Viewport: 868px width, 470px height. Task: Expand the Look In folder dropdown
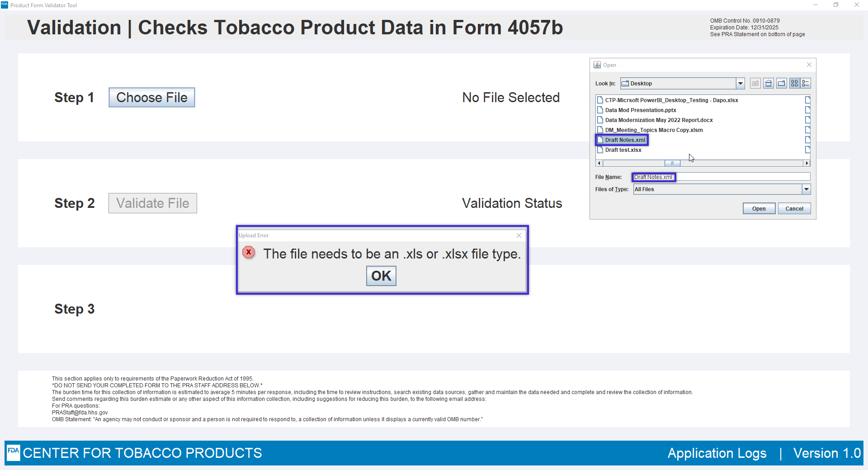[x=740, y=83]
